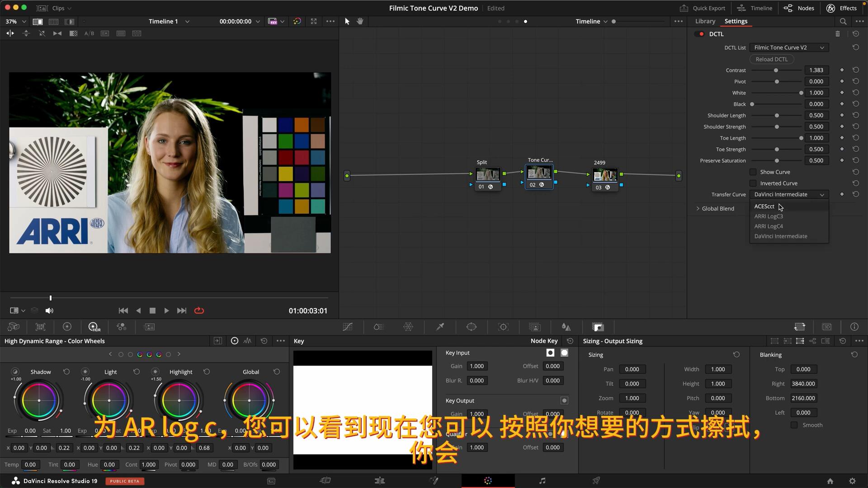Click Reload DCTL button
868x488 pixels.
pyautogui.click(x=771, y=58)
